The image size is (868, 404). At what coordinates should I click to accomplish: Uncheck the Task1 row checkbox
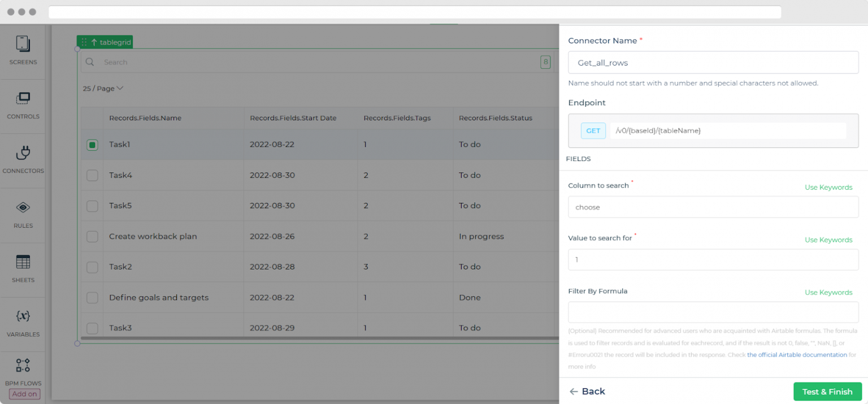pos(92,145)
